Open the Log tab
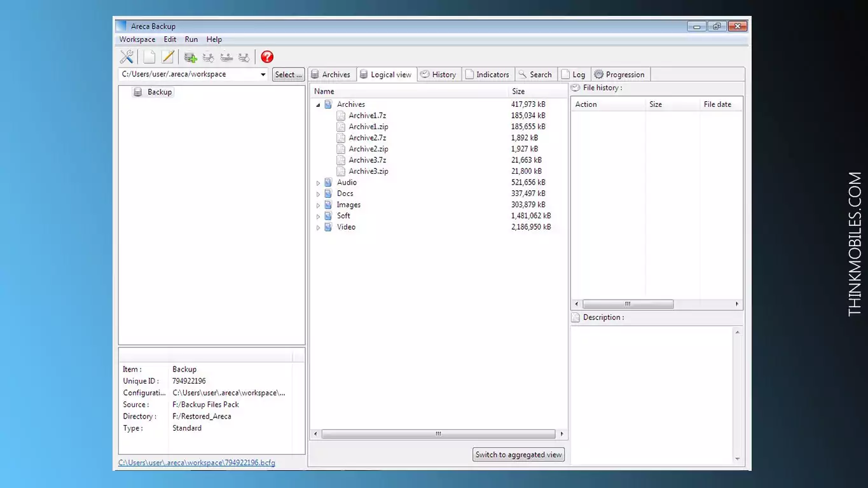The image size is (868, 488). pyautogui.click(x=574, y=74)
